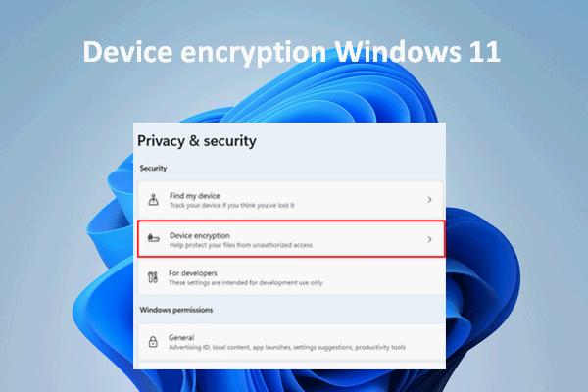Click the For developers tools icon
The height and width of the screenshot is (392, 588).
(x=153, y=277)
